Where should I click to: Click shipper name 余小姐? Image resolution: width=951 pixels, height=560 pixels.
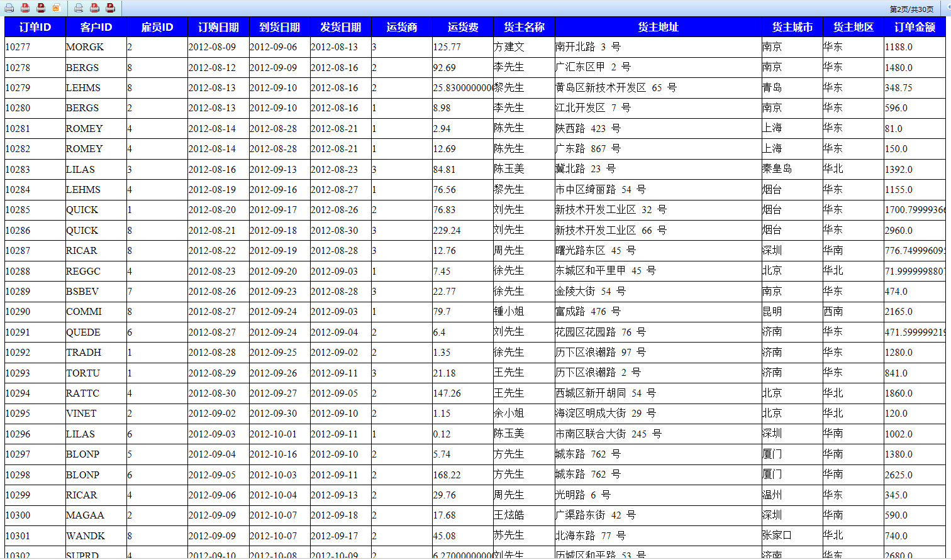point(509,414)
